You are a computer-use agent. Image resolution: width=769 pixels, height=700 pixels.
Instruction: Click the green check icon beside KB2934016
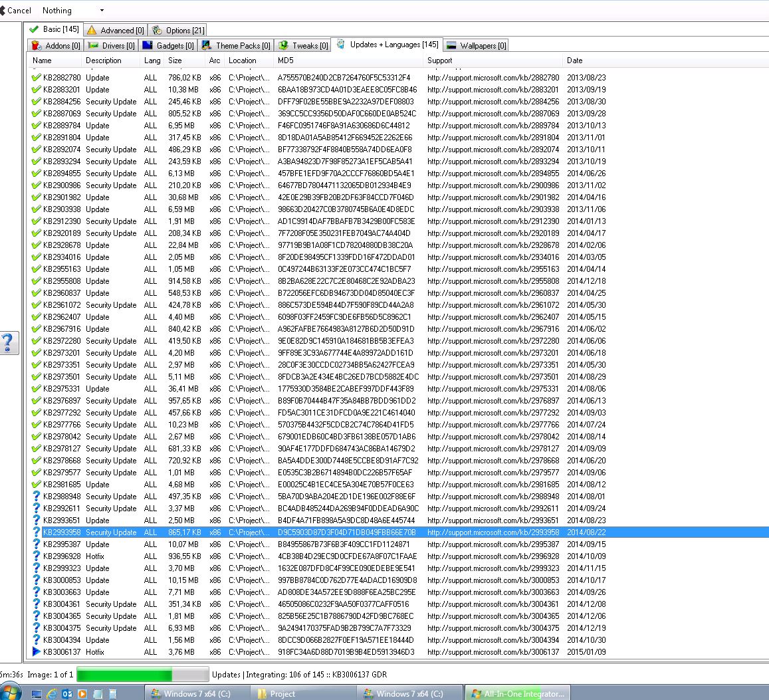point(36,257)
